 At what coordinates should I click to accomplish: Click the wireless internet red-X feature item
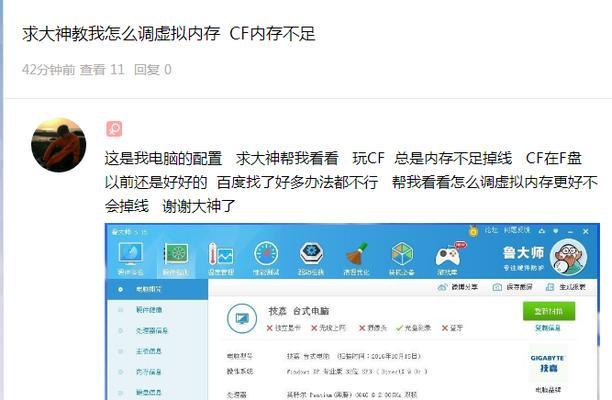(328, 328)
